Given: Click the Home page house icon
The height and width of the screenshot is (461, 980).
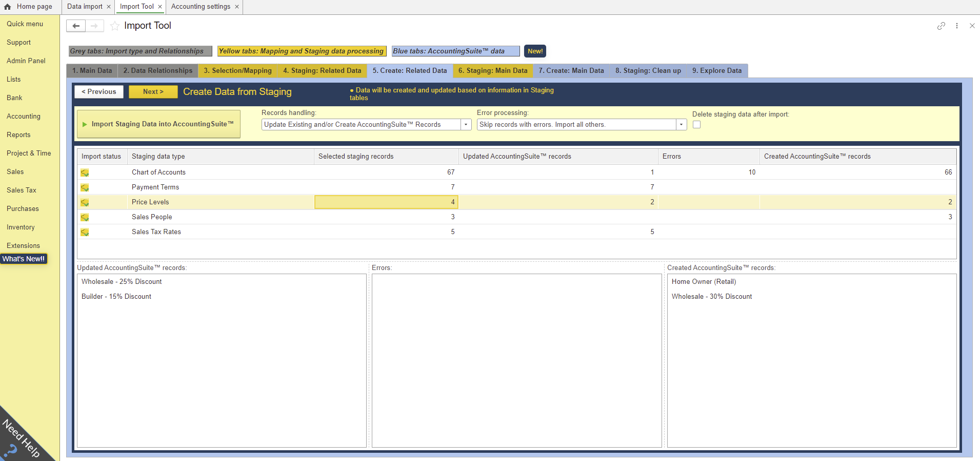Looking at the screenshot, I should [x=7, y=7].
